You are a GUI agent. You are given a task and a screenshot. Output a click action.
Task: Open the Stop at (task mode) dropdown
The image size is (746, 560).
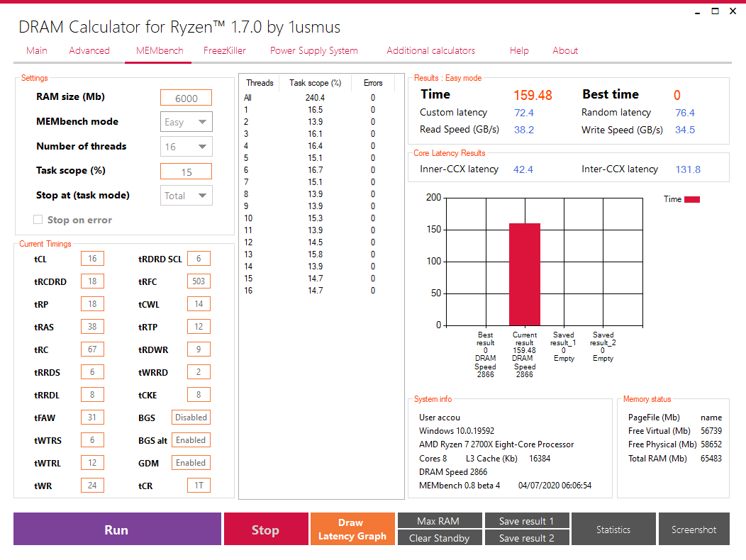186,196
